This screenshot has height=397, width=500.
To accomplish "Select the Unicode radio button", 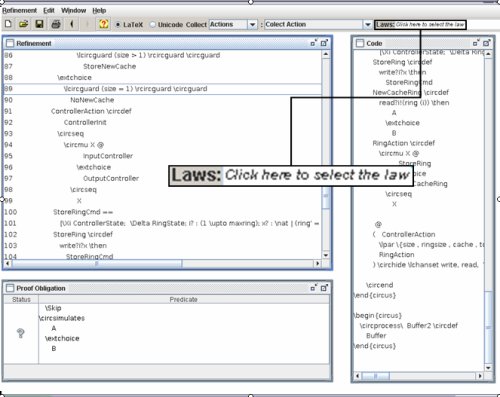I will (153, 25).
